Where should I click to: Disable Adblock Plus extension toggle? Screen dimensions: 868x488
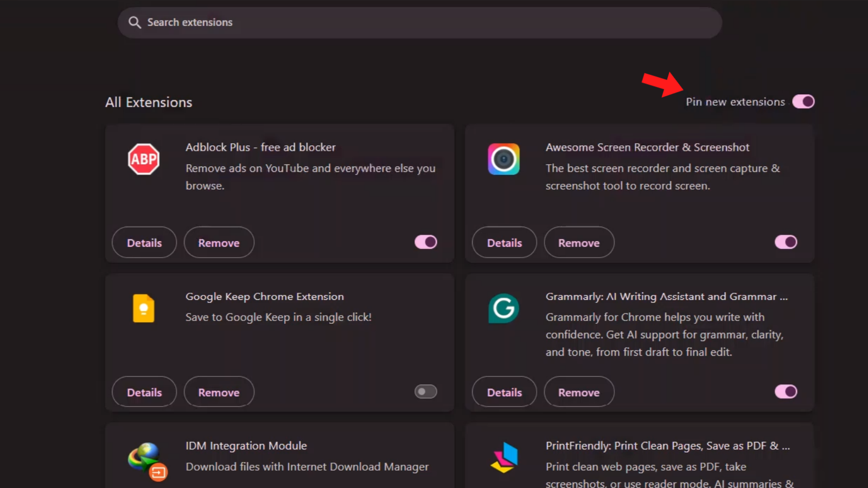(426, 242)
